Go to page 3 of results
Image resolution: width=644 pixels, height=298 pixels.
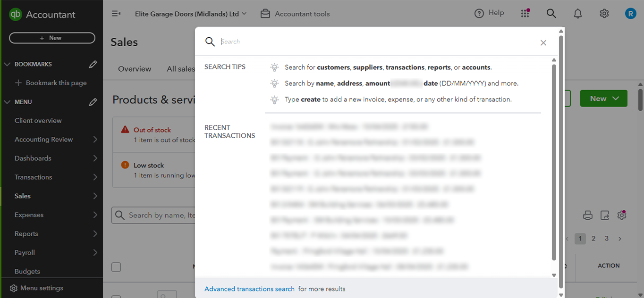pyautogui.click(x=607, y=239)
